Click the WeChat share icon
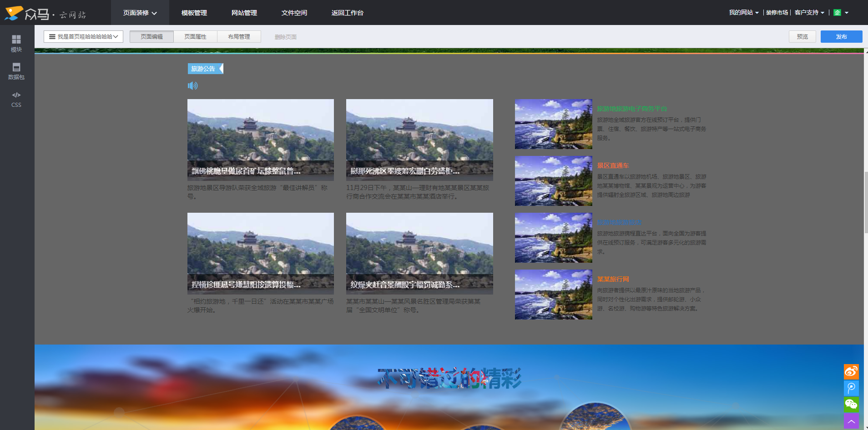The width and height of the screenshot is (868, 430). coord(851,405)
